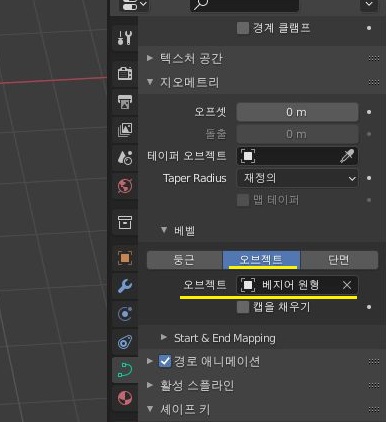The image size is (386, 422).
Task: Select the 둥근 bevel mode
Action: 185,260
